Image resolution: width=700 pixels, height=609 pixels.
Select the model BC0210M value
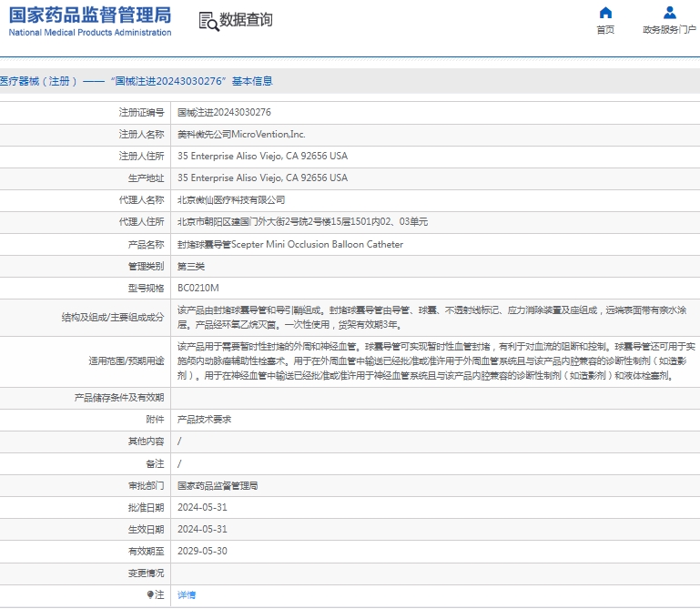click(x=198, y=289)
